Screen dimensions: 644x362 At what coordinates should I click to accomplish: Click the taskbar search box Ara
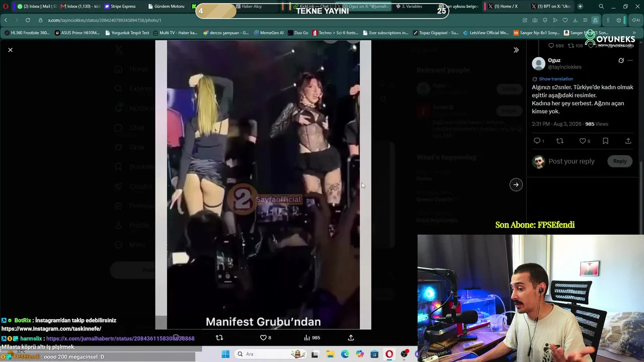click(x=271, y=354)
